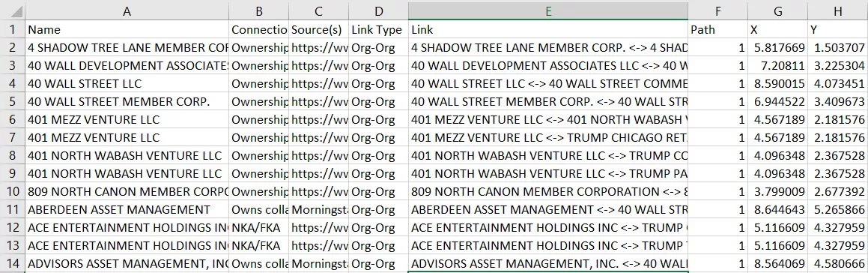
Task: Select Y value 5.265866
Action: coord(837,210)
